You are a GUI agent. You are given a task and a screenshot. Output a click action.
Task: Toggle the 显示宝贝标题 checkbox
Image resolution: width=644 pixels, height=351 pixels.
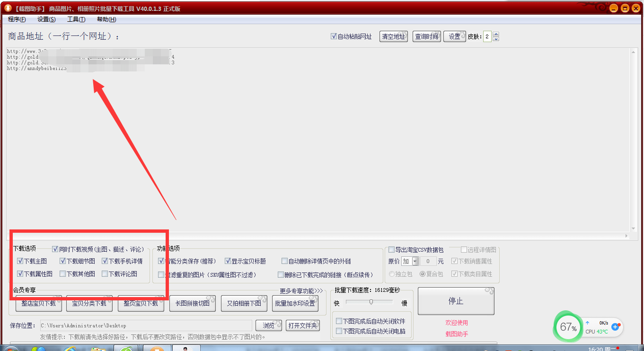pos(228,261)
